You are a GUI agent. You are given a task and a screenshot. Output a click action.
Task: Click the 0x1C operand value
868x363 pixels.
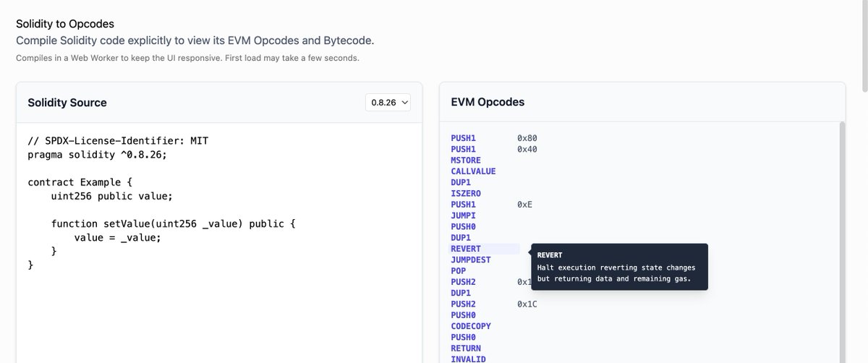[x=527, y=304]
